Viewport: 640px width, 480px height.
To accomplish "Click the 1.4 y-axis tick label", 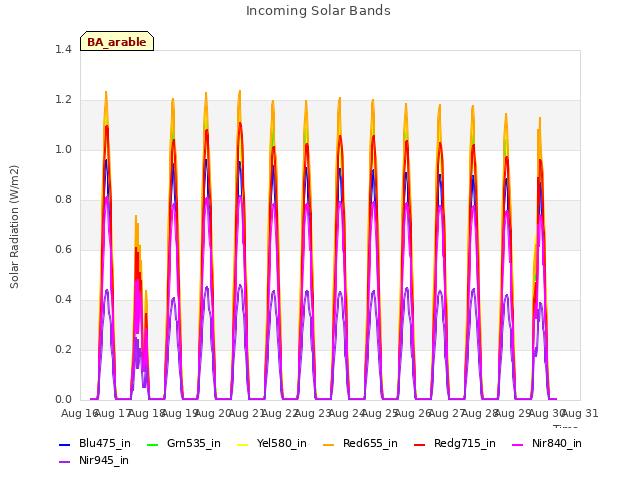I will [x=63, y=49].
